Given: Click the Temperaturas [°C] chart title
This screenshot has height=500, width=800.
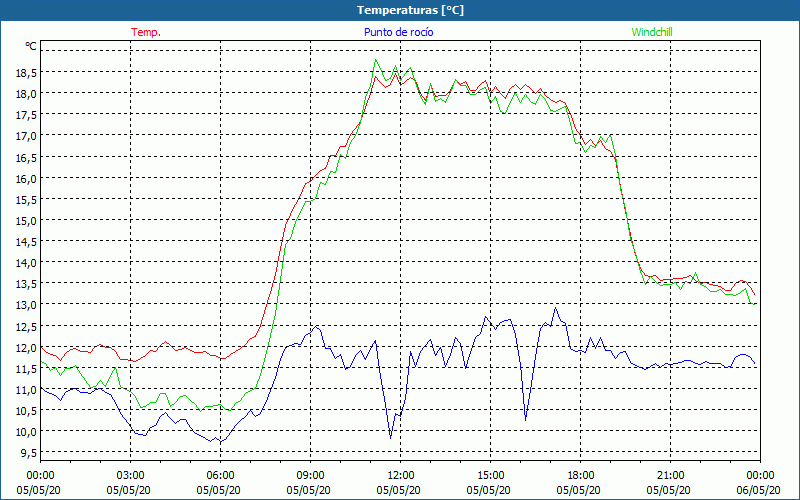Looking at the screenshot, I should (410, 10).
